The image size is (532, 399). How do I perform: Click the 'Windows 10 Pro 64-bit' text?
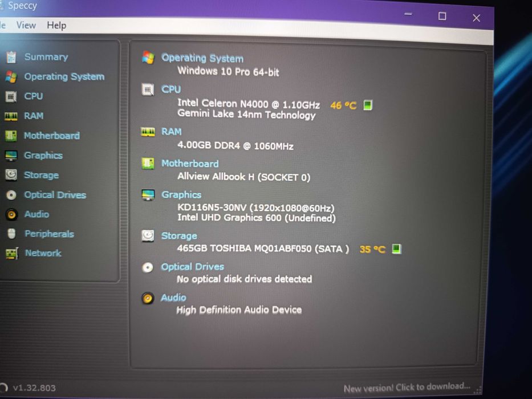(x=228, y=72)
